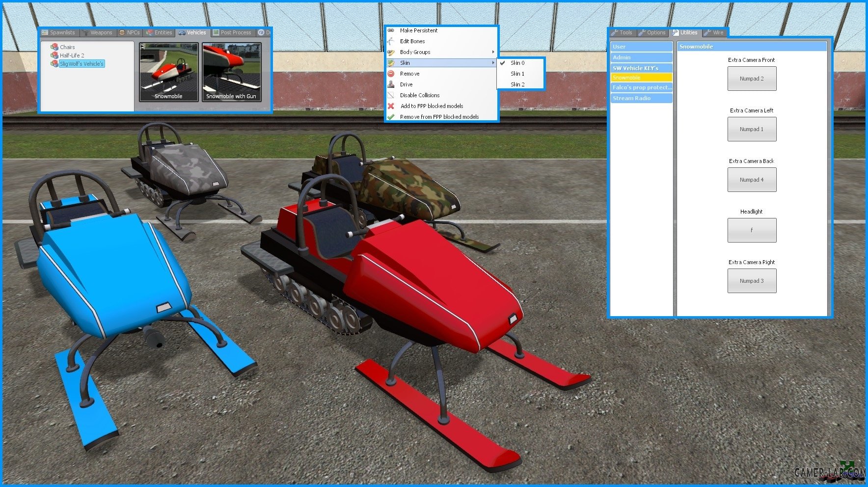
Task: Click the Make Persistent icon in the context menu
Action: [x=391, y=30]
